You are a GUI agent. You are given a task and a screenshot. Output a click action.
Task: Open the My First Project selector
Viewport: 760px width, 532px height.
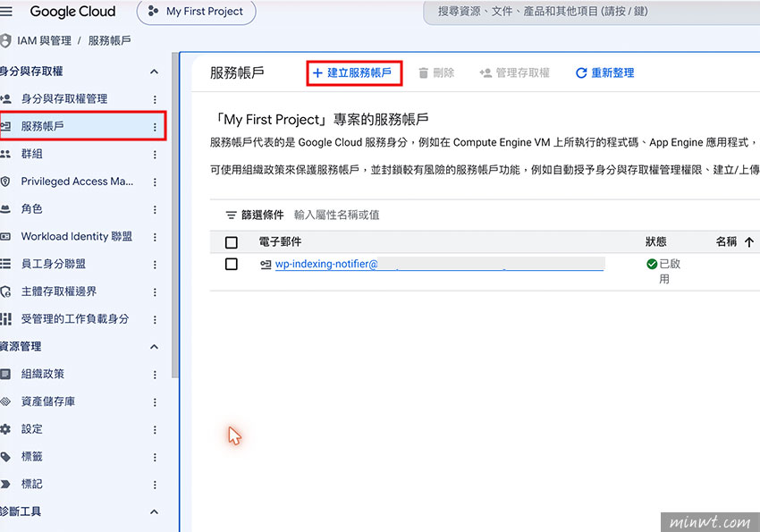[x=197, y=12]
